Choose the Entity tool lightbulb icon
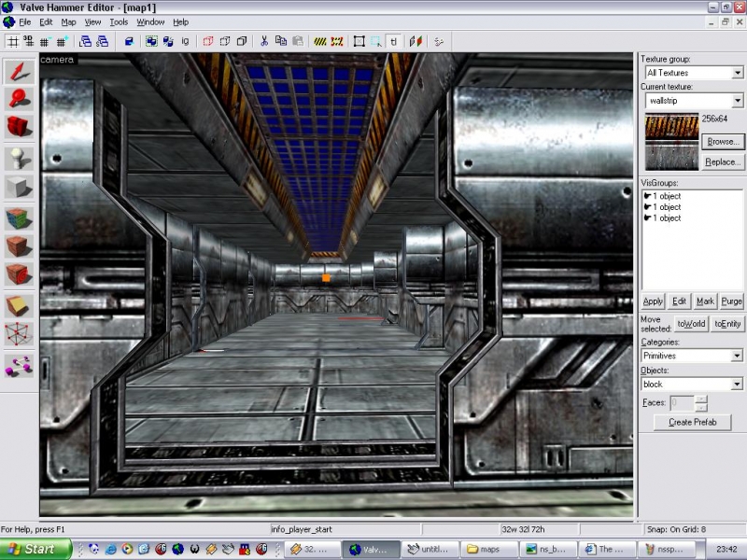Viewport: 747px width, 560px height. 19,157
